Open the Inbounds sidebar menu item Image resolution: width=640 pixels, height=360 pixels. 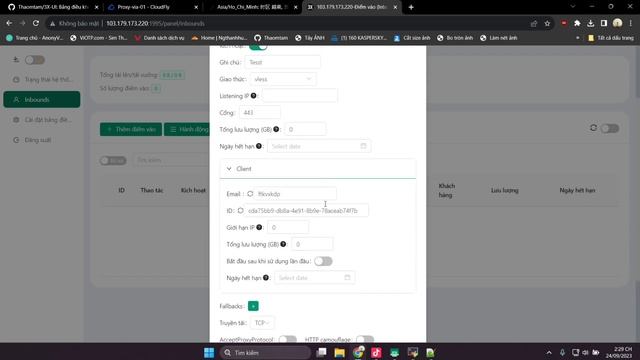pos(42,99)
